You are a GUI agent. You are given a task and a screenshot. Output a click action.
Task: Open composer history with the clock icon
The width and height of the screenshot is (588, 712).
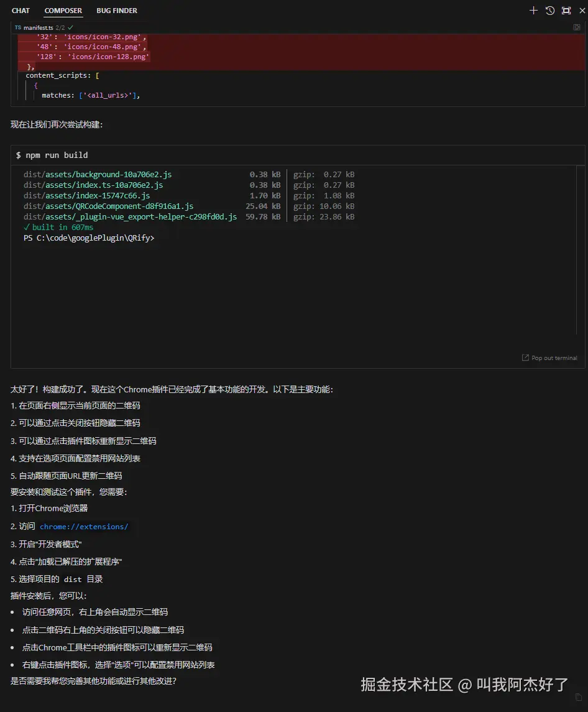click(x=550, y=11)
